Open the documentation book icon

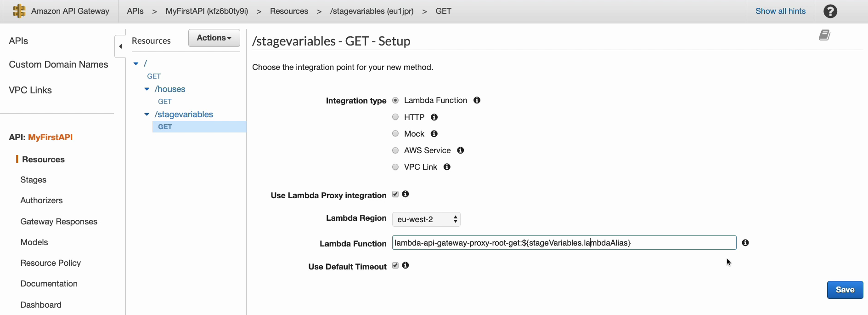[x=825, y=35]
